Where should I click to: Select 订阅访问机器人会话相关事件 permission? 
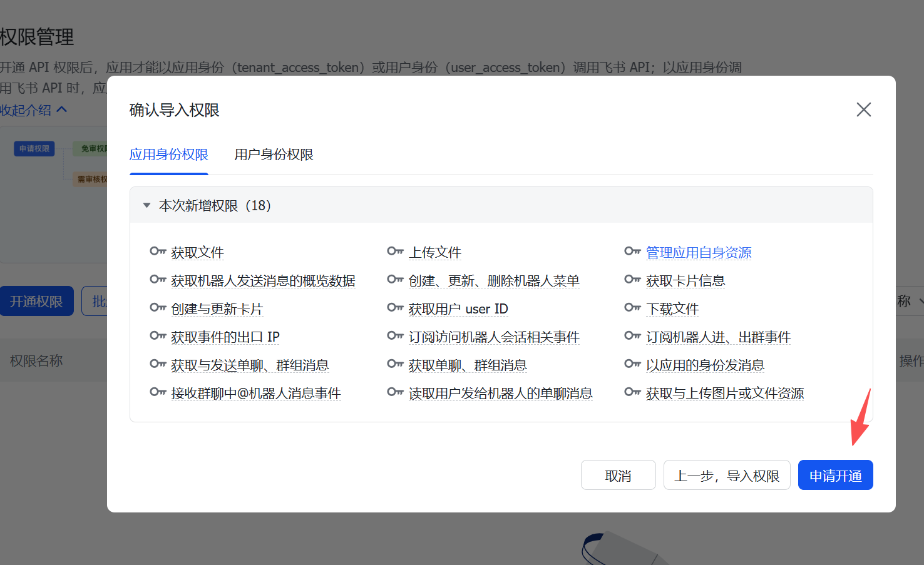point(494,337)
